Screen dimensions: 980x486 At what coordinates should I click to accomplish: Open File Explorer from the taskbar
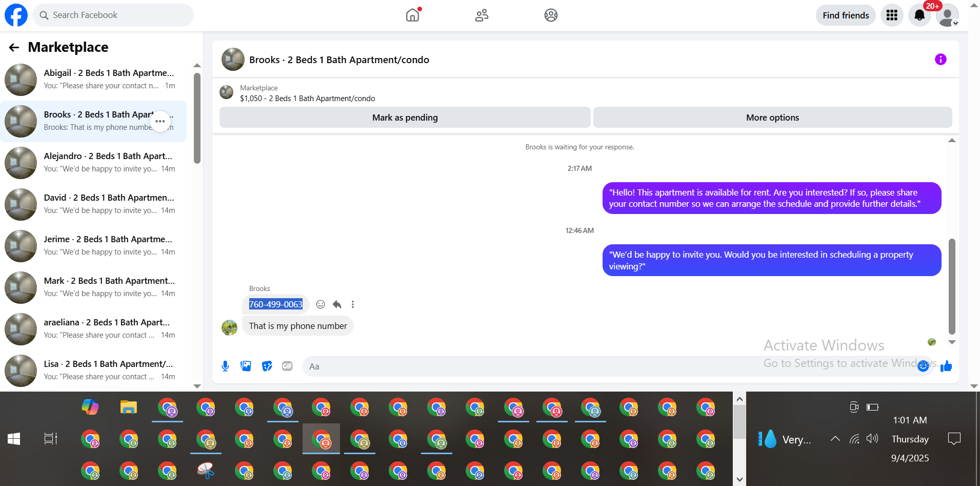coord(129,407)
